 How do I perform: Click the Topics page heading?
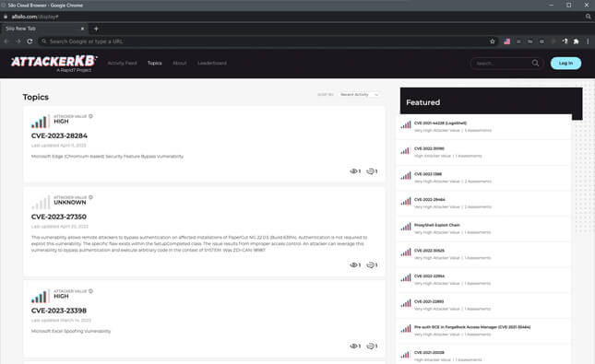36,97
